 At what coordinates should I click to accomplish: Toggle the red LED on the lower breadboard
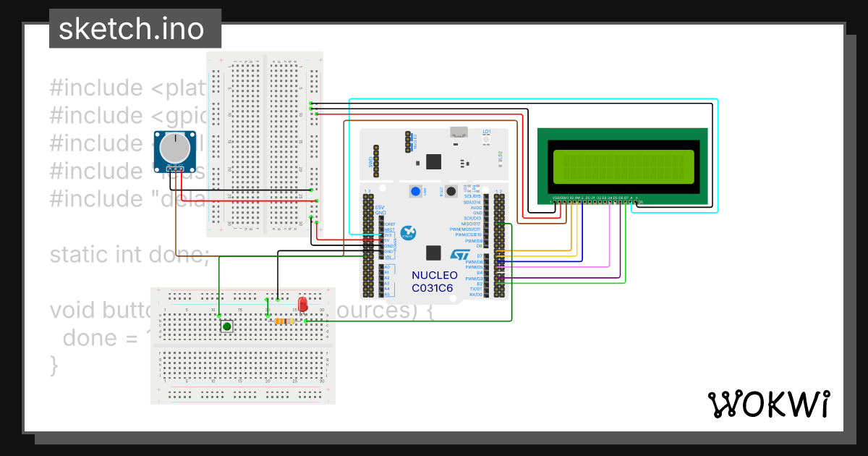pyautogui.click(x=302, y=304)
